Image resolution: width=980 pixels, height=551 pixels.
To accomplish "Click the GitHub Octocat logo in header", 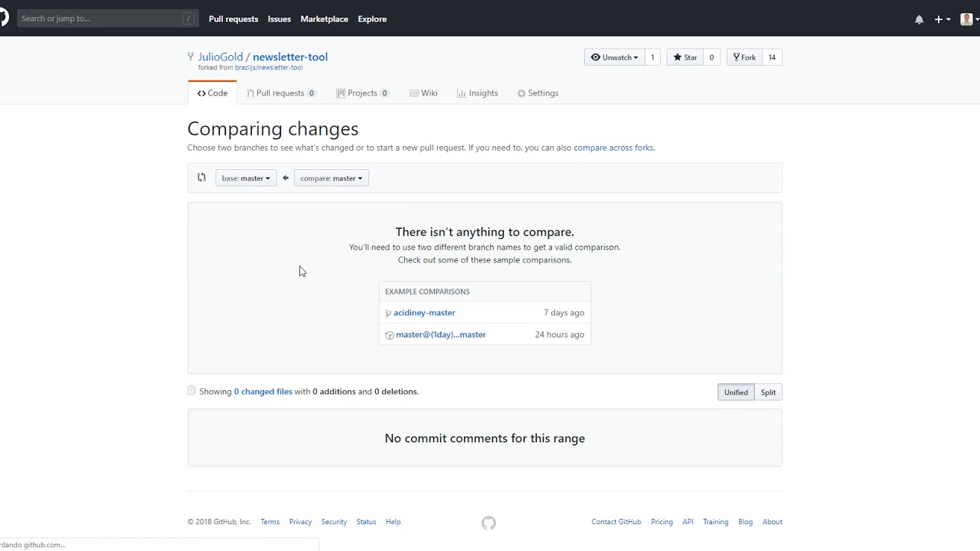I will (x=3, y=18).
